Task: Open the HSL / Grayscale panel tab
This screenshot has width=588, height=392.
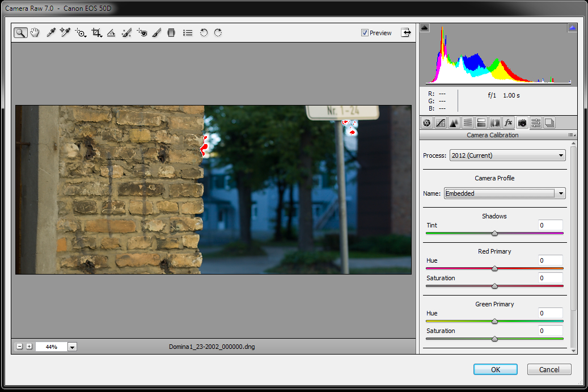Action: pos(468,123)
